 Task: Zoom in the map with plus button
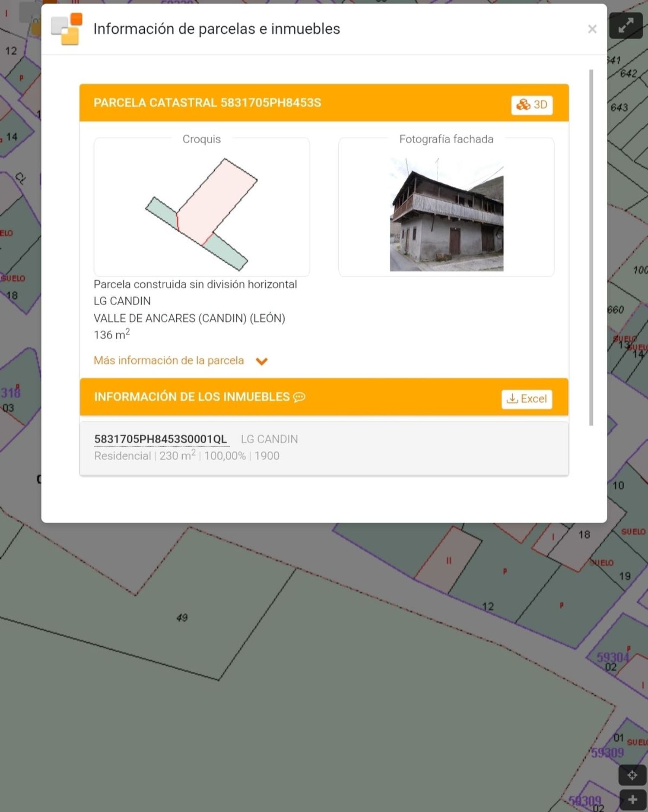click(x=632, y=800)
